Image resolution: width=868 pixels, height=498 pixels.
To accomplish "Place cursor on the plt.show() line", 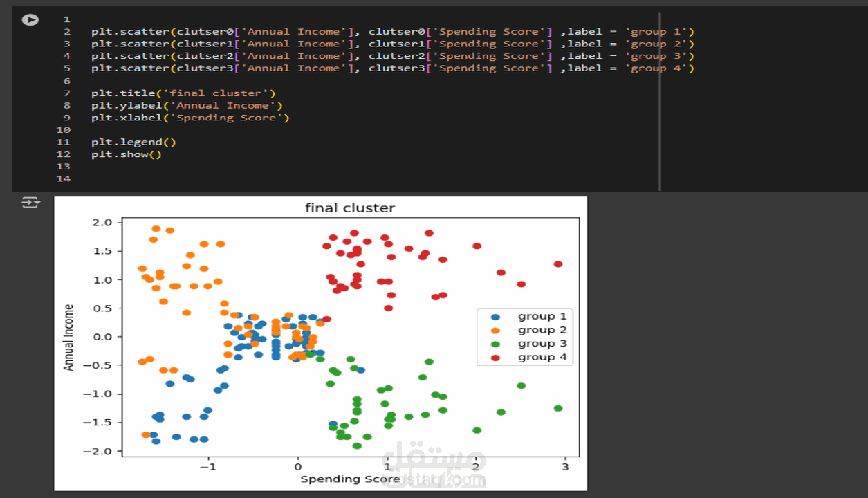I will point(126,154).
